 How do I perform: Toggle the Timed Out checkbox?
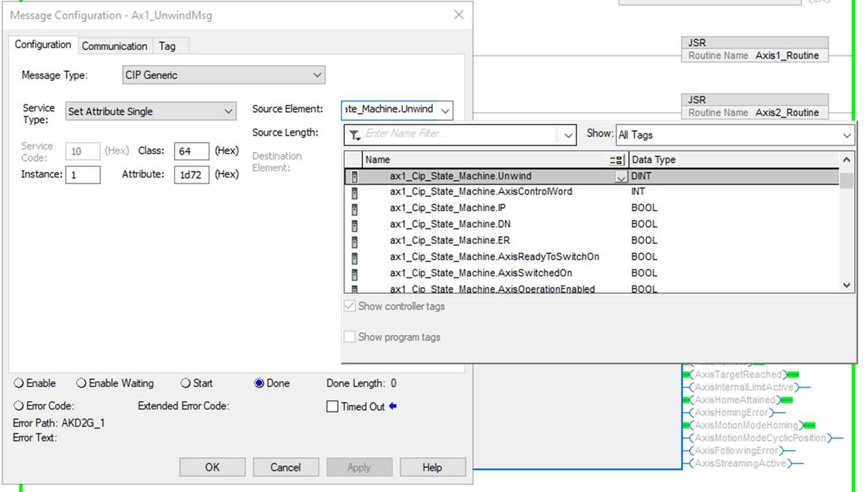[332, 407]
